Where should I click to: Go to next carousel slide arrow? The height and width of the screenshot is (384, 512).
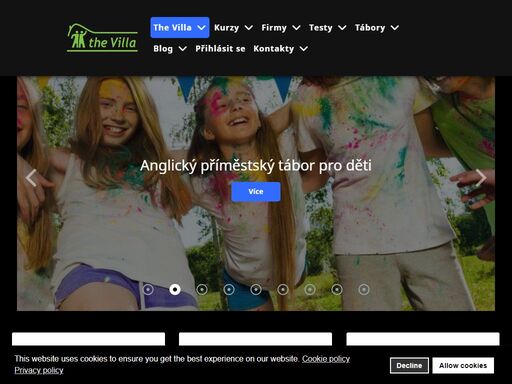click(481, 178)
